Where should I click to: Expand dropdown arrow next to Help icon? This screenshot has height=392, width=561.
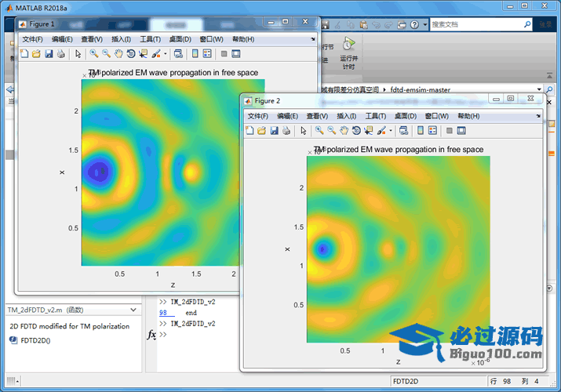click(x=425, y=24)
